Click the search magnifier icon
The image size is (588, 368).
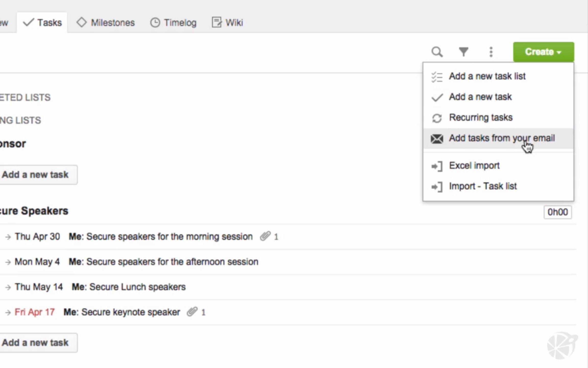click(x=437, y=52)
